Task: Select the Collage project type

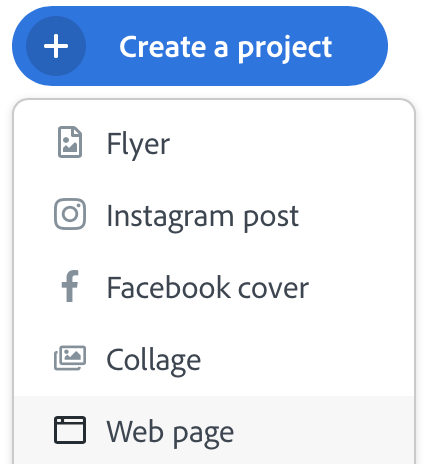Action: click(214, 360)
